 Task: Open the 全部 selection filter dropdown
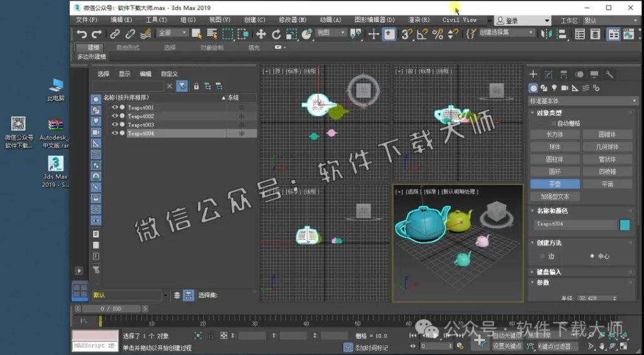(173, 33)
